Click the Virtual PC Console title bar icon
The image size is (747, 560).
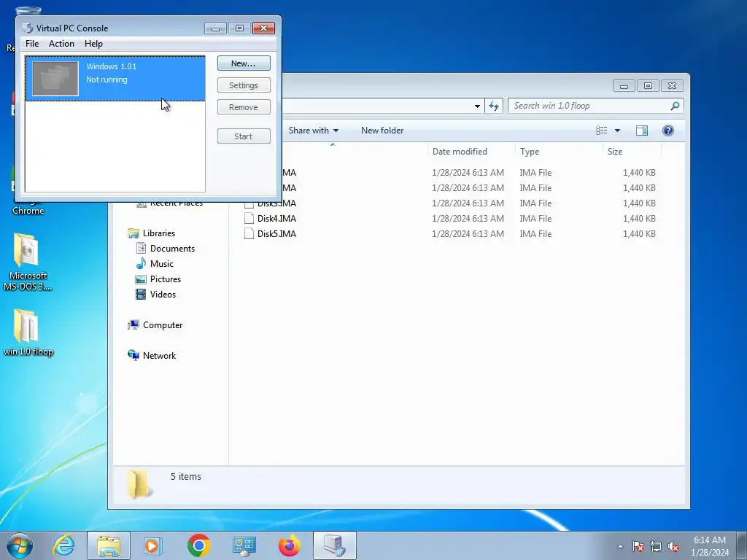click(28, 28)
